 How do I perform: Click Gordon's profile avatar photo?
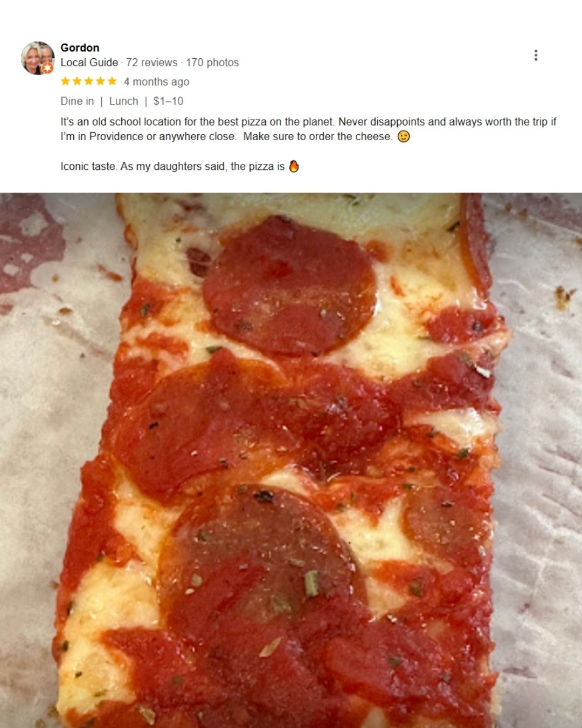(38, 58)
